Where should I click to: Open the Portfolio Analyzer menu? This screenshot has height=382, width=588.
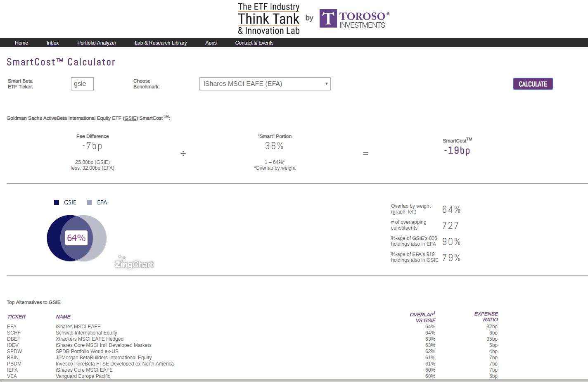pyautogui.click(x=97, y=43)
